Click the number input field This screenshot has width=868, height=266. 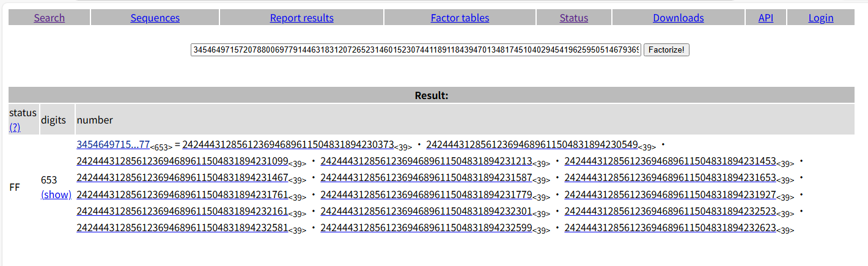[x=416, y=50]
